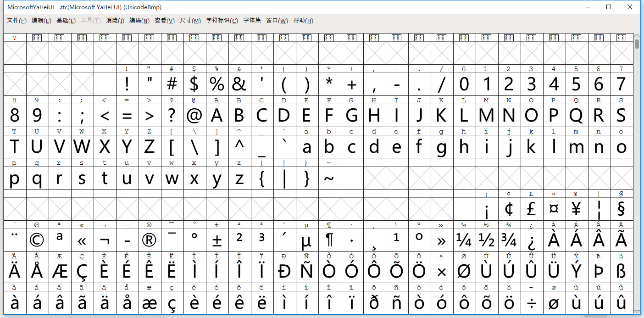The width and height of the screenshot is (644, 318).
Task: Open the 消隐(I) menu
Action: click(x=115, y=21)
